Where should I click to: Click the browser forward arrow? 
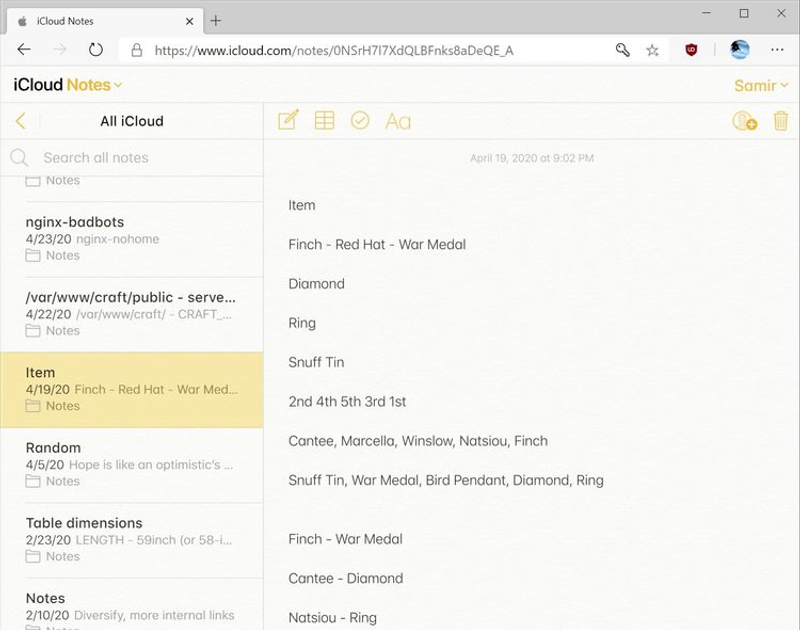[60, 49]
